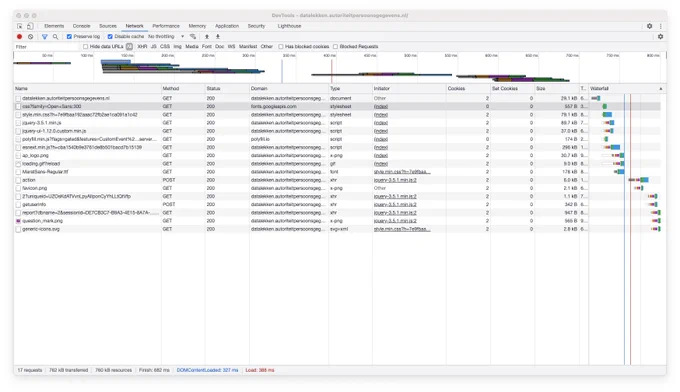The width and height of the screenshot is (680, 392).
Task: Sort by the Initiator column header
Action: tap(409, 88)
